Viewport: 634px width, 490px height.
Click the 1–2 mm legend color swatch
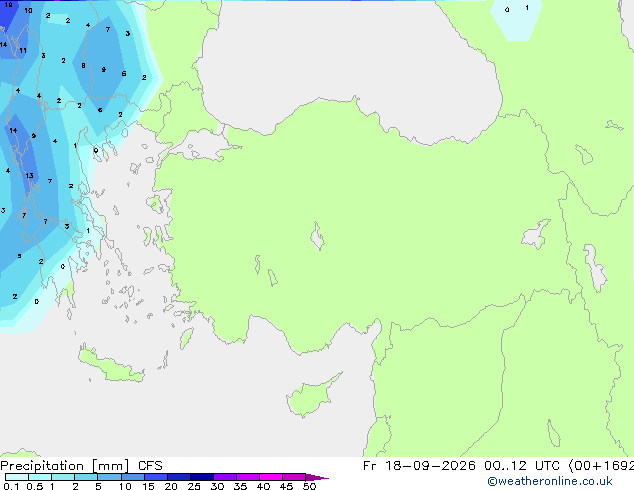coord(63,477)
